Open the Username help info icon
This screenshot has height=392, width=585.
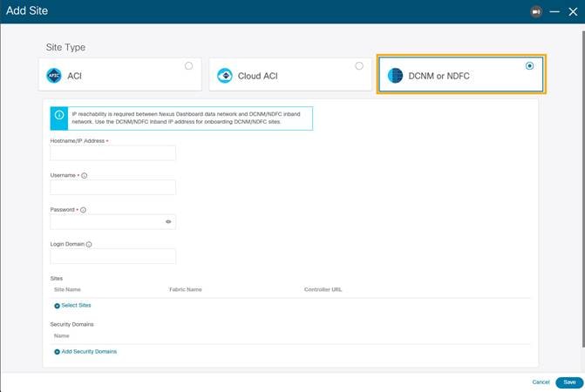(85, 175)
